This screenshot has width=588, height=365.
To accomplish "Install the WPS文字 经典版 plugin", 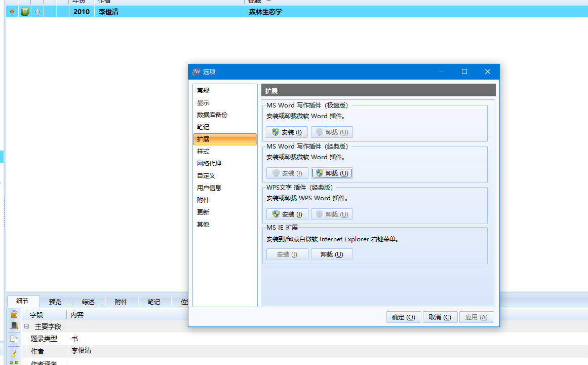I will [287, 214].
